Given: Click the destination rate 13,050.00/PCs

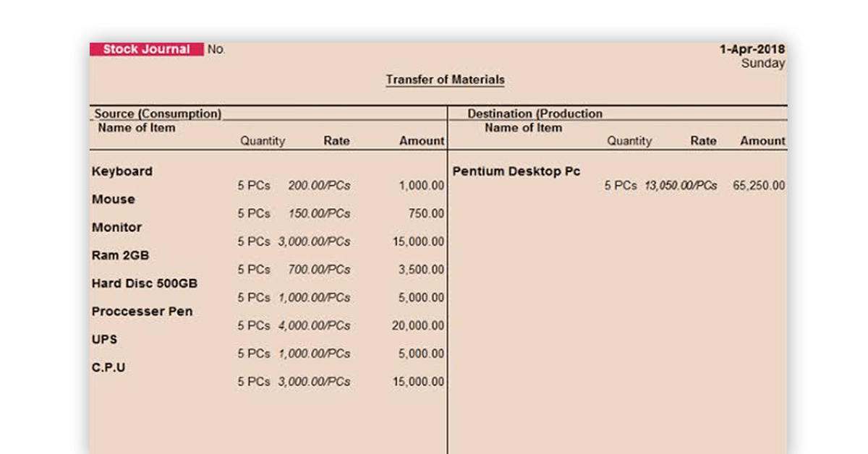Looking at the screenshot, I should pyautogui.click(x=681, y=186).
